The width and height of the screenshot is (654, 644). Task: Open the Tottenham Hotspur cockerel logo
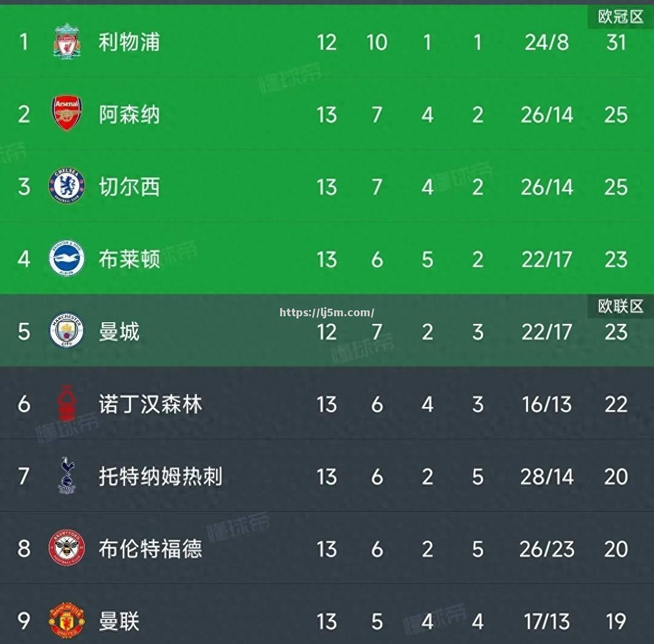pyautogui.click(x=66, y=476)
